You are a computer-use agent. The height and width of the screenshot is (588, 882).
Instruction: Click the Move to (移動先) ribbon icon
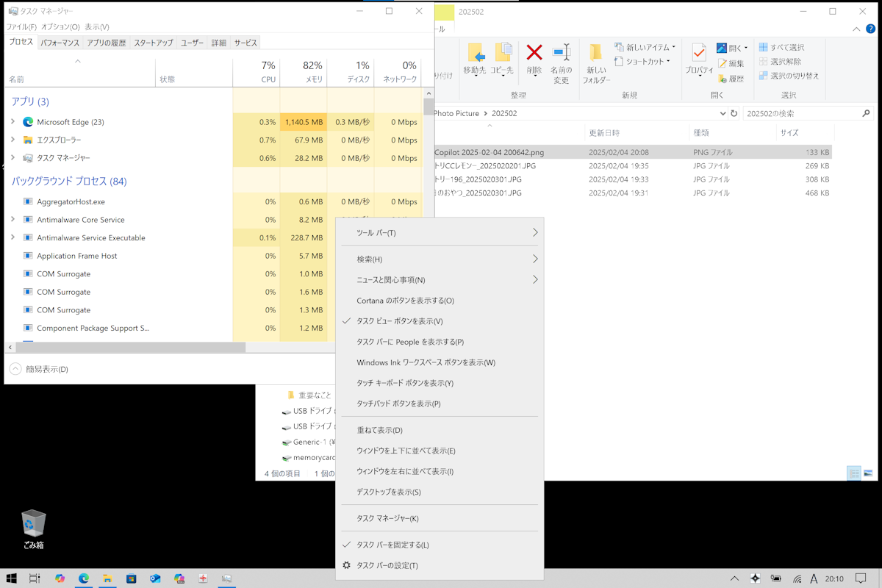tap(476, 53)
